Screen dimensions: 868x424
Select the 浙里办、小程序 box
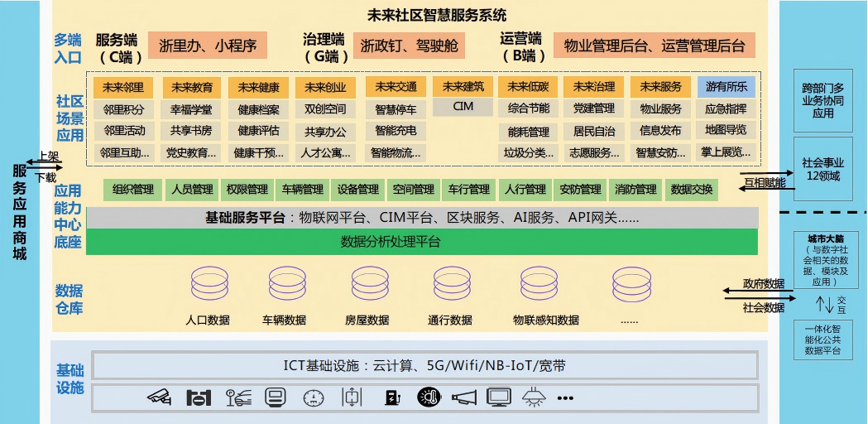click(x=208, y=46)
